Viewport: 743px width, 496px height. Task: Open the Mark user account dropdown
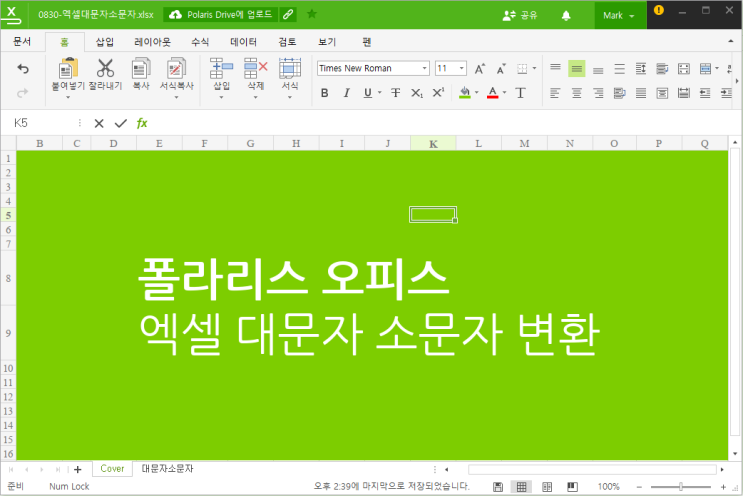[x=620, y=15]
